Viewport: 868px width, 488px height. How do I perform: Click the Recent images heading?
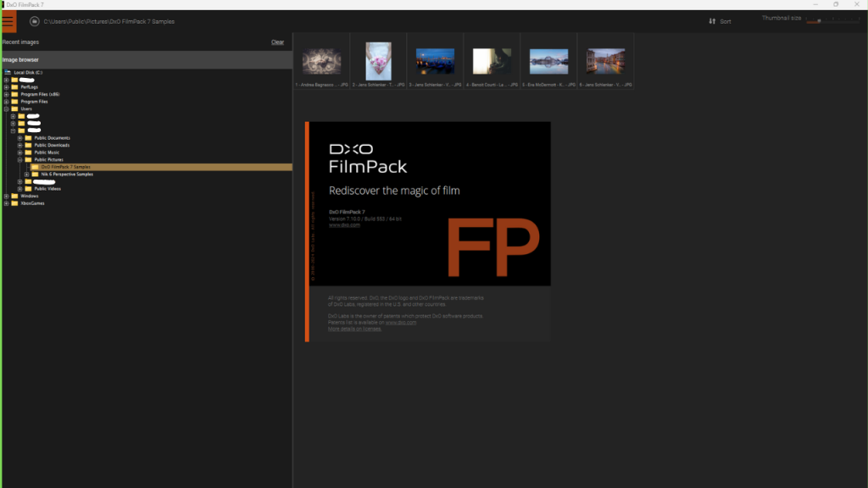pos(20,42)
